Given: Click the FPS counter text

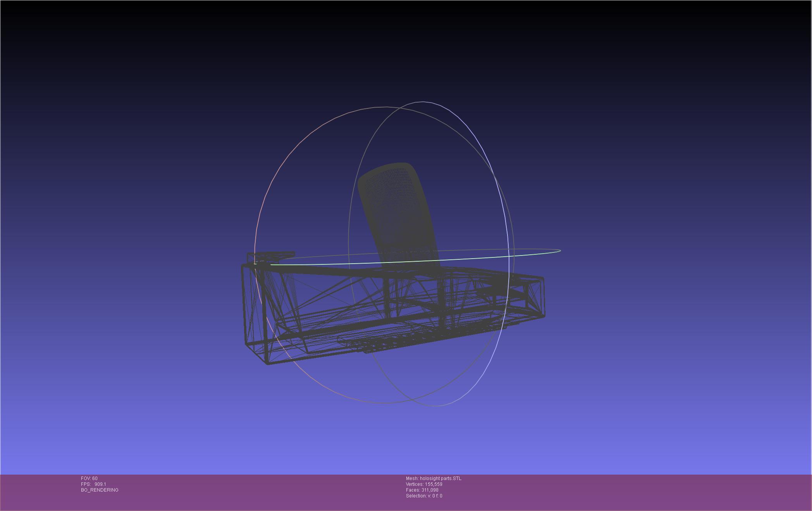Looking at the screenshot, I should 93,484.
